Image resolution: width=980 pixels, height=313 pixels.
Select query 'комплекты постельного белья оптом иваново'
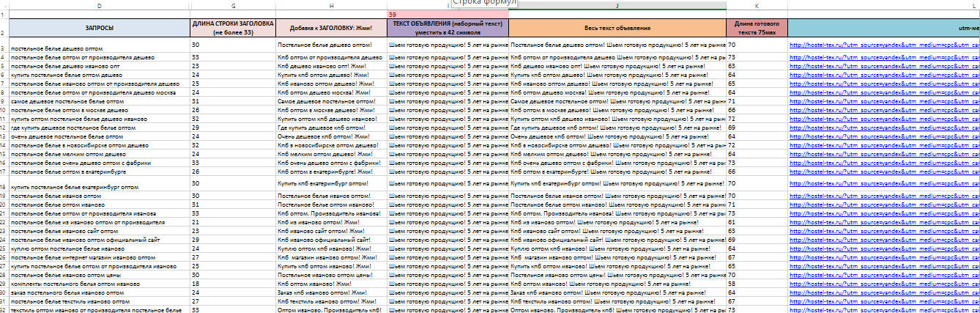pyautogui.click(x=99, y=283)
